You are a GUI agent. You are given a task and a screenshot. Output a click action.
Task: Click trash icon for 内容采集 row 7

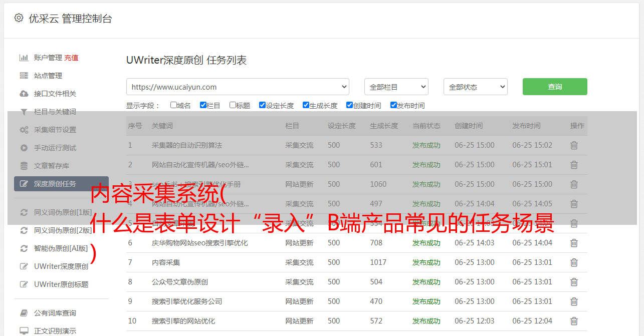coord(574,262)
